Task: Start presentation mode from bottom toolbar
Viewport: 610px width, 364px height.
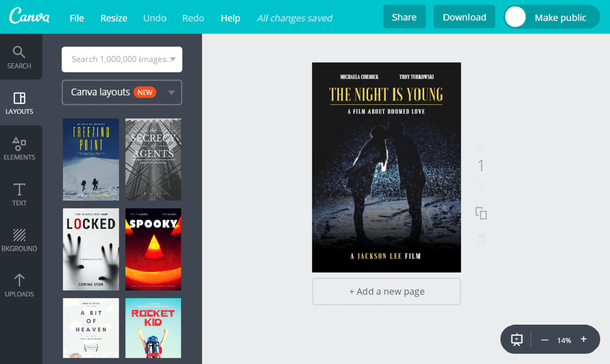Action: [x=516, y=339]
